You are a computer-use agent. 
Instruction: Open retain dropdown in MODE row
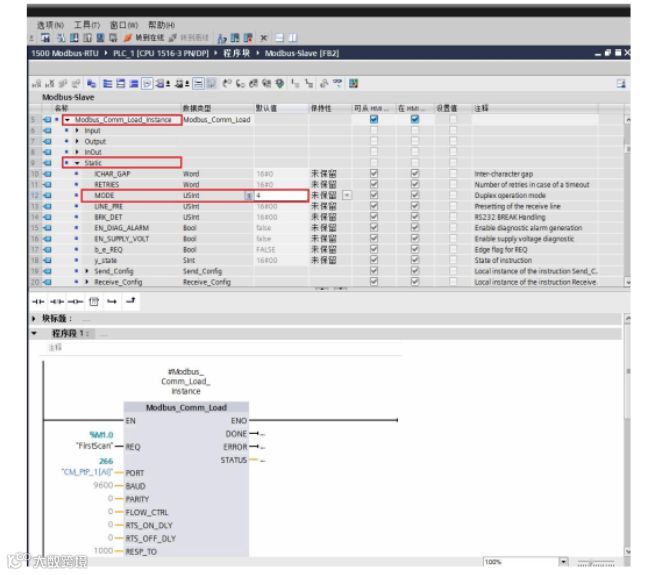coord(347,195)
